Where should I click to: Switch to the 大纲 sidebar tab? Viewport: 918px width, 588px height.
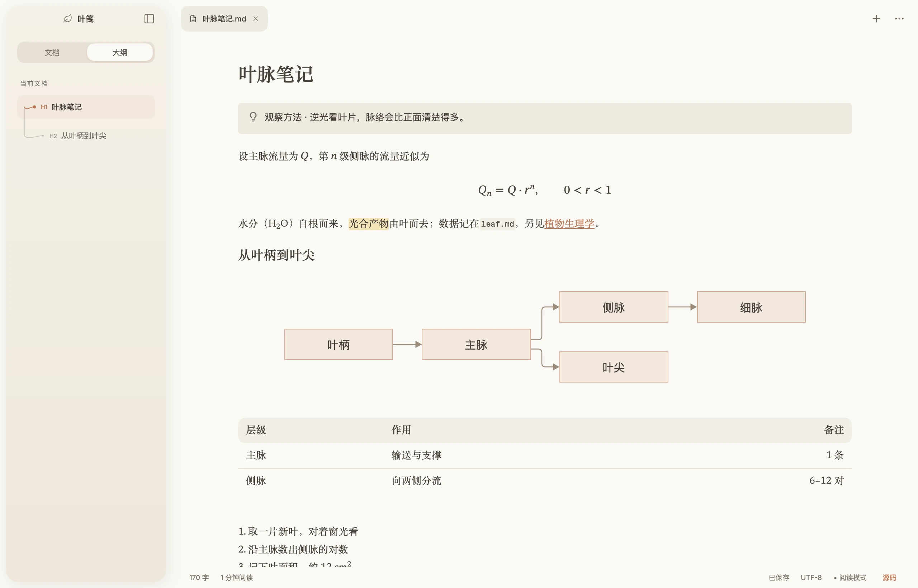(120, 52)
